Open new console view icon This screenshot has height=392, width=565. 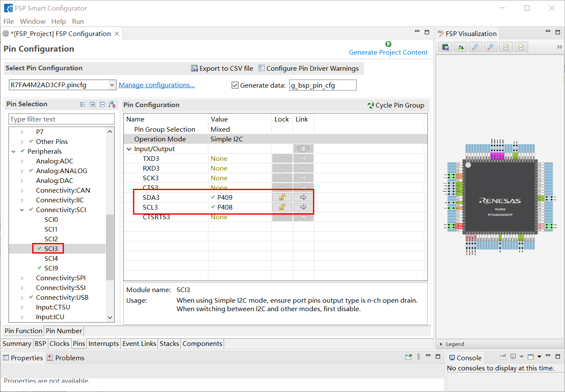coord(530,357)
